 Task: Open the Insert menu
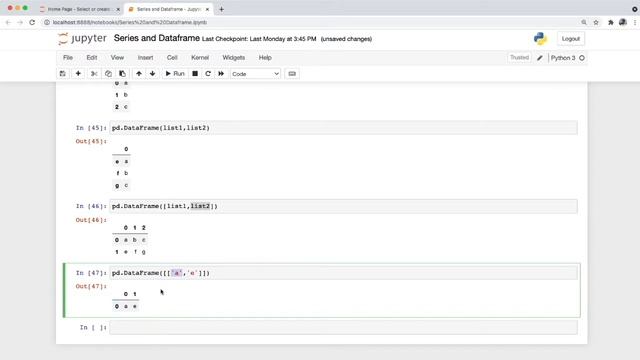coord(145,58)
